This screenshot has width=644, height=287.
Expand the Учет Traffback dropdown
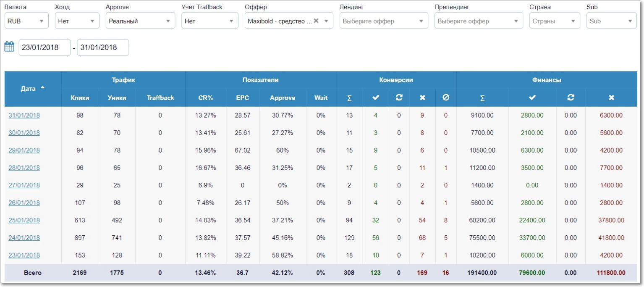click(x=210, y=21)
